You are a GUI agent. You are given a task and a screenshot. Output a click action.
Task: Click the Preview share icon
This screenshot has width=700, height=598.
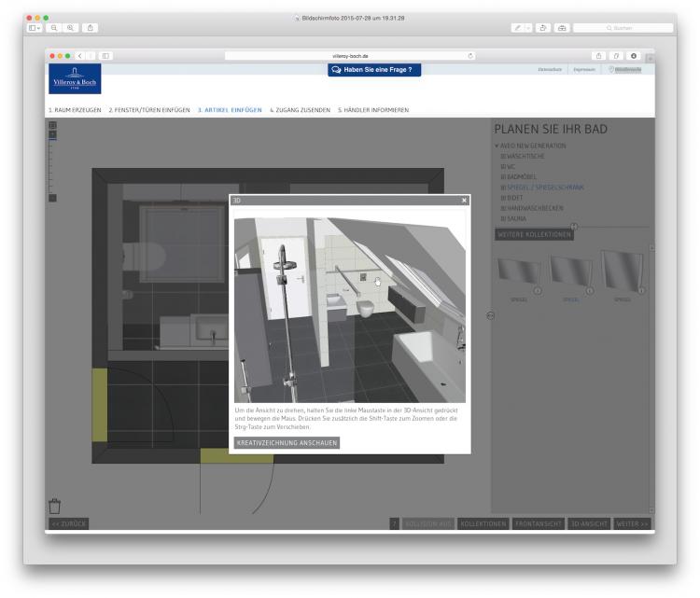(x=91, y=28)
